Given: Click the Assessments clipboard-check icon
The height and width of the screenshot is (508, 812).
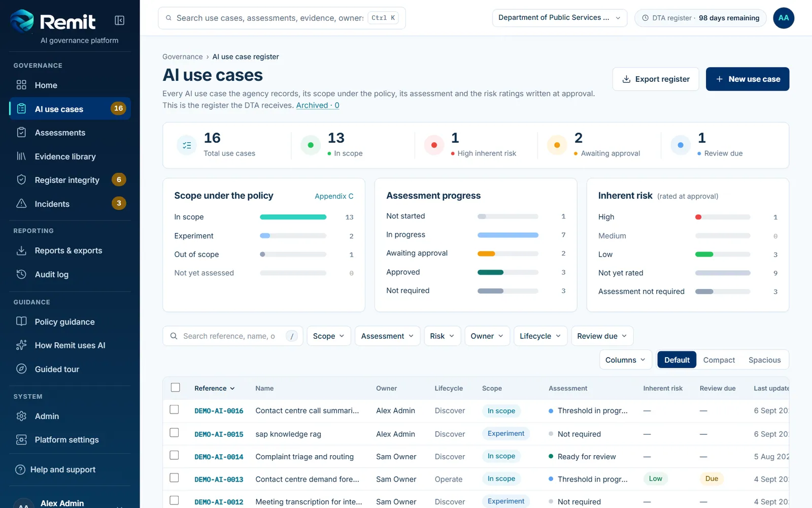Looking at the screenshot, I should [21, 132].
